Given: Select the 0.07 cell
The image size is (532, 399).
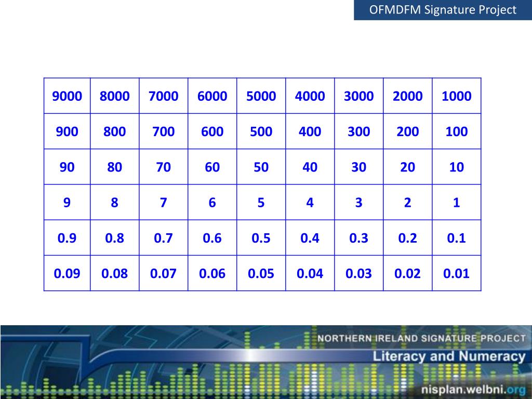Looking at the screenshot, I should [164, 273].
